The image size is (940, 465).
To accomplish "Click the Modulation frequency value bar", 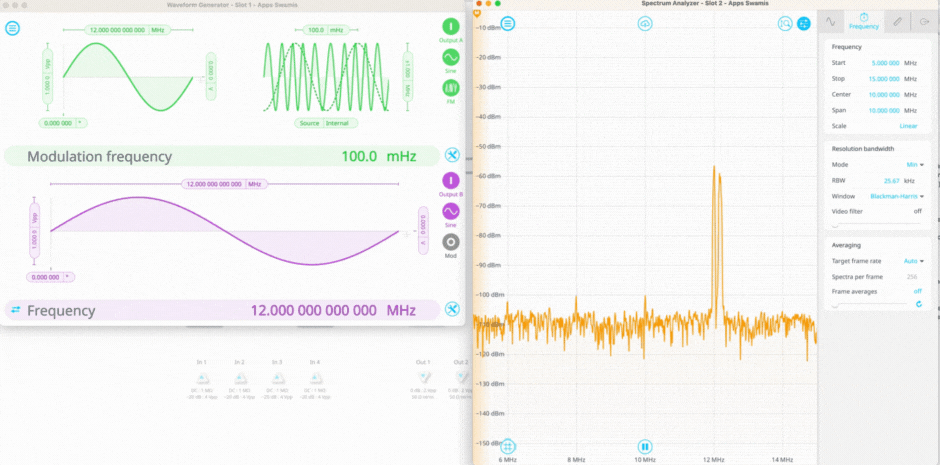I will [x=222, y=156].
